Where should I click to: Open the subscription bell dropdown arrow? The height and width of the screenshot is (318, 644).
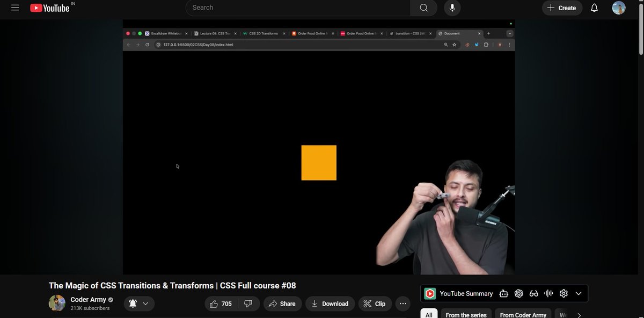pyautogui.click(x=144, y=303)
